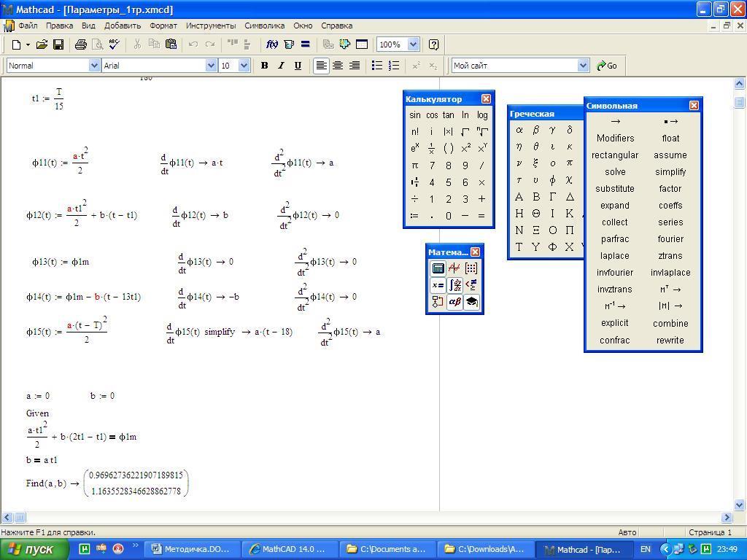Viewport: 747px width, 560px height.
Task: Open the Файл menu
Action: [x=28, y=26]
